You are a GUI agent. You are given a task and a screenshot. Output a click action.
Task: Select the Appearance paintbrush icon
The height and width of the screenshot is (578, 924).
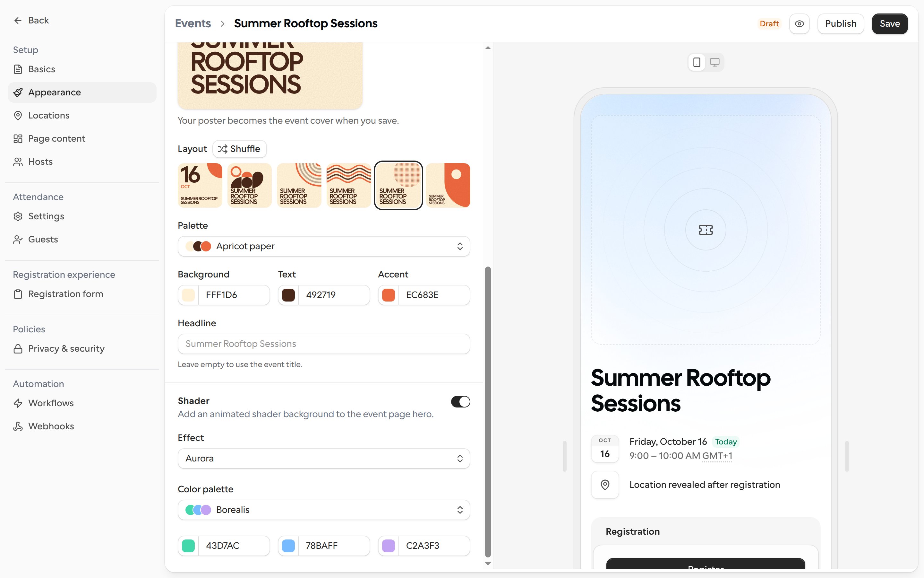[x=18, y=92]
